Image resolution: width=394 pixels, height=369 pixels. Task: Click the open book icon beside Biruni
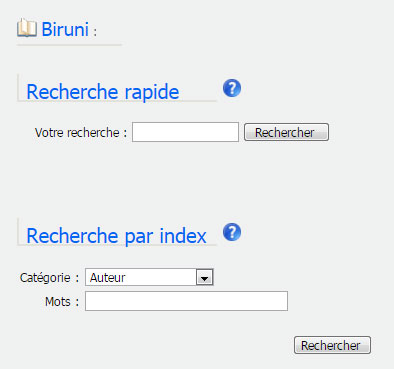click(x=27, y=28)
